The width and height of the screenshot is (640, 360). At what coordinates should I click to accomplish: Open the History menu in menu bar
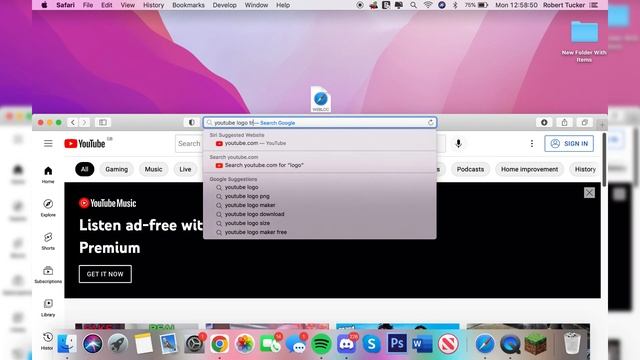click(153, 5)
